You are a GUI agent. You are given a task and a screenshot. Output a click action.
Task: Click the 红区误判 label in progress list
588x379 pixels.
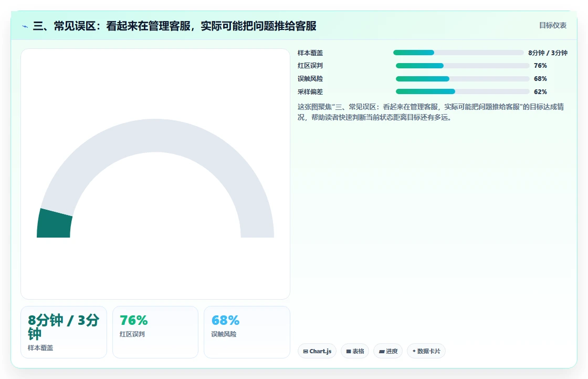tap(310, 66)
